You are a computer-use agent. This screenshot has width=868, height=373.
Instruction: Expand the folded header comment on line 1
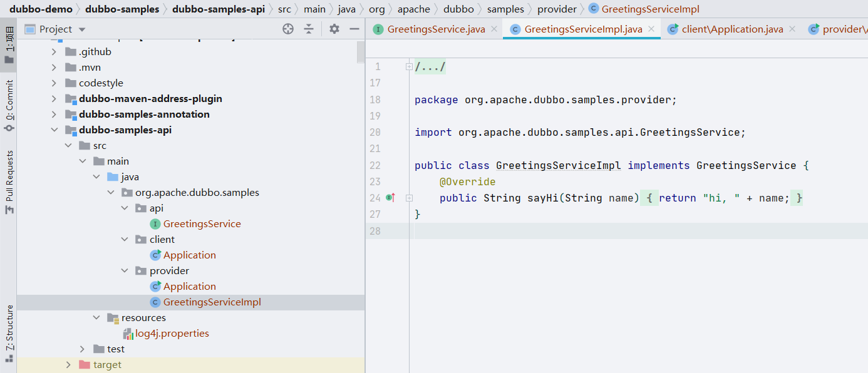coord(409,66)
